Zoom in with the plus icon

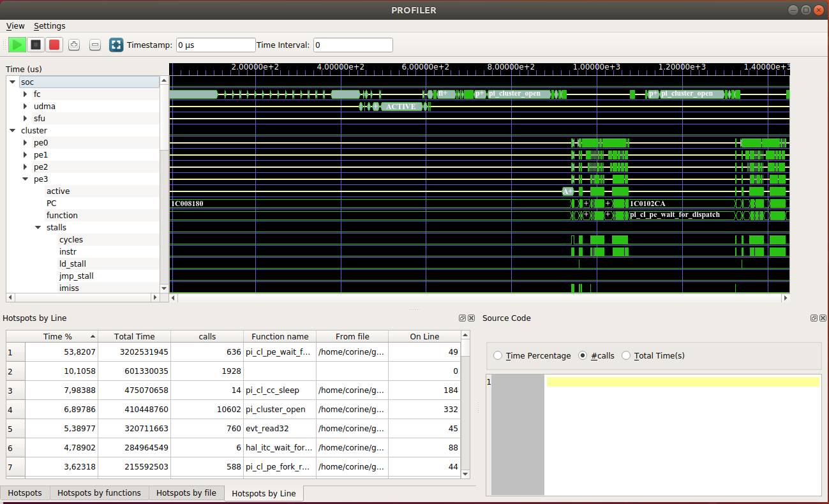tap(74, 45)
